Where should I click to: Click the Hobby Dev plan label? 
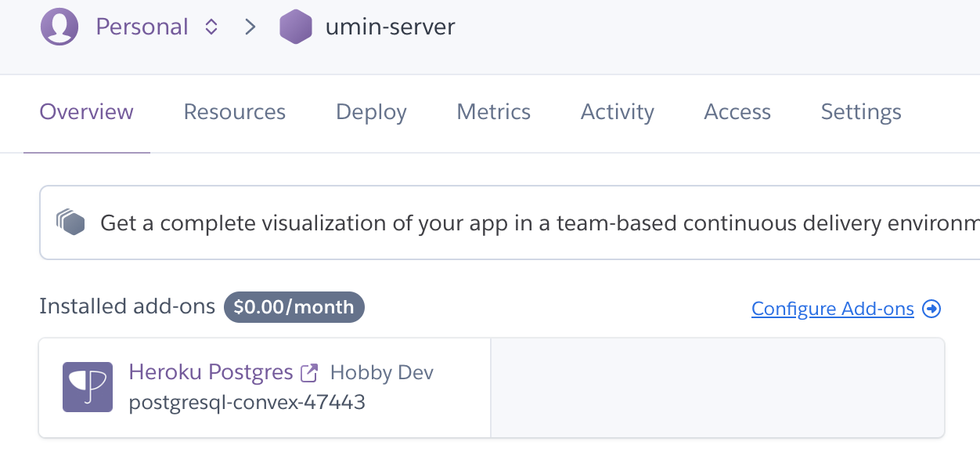click(382, 373)
